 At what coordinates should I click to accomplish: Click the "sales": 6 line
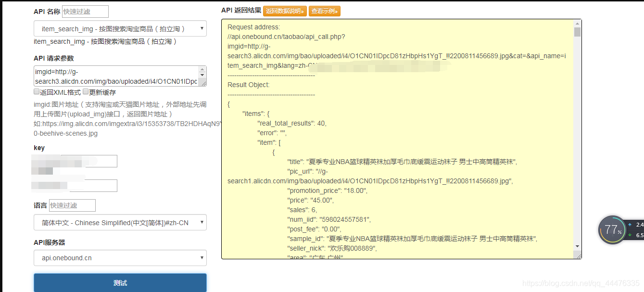coord(303,210)
